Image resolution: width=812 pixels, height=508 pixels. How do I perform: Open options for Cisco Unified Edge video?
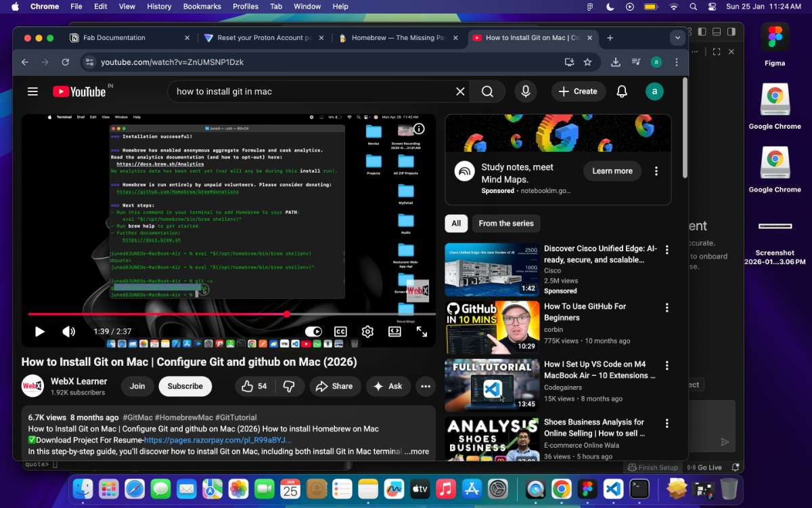click(x=667, y=250)
